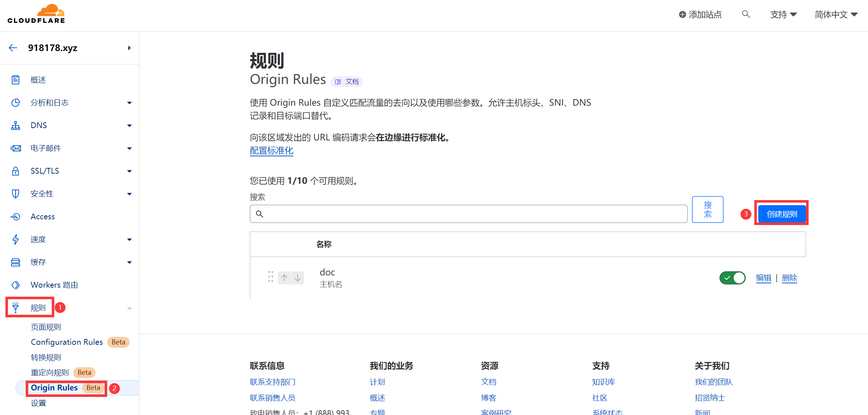Screen dimensions: 868x415
Task: Open 联系支持部门 footer link
Action: coord(273,382)
